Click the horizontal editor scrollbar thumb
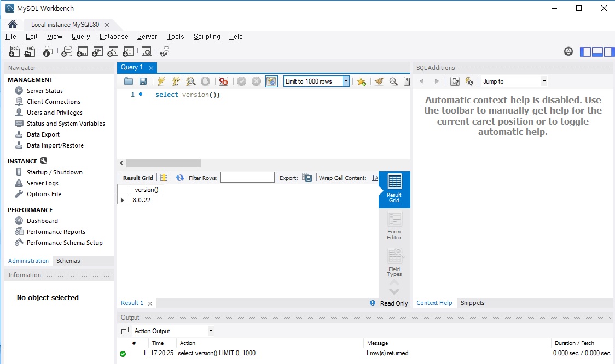This screenshot has width=615, height=364. 164,163
